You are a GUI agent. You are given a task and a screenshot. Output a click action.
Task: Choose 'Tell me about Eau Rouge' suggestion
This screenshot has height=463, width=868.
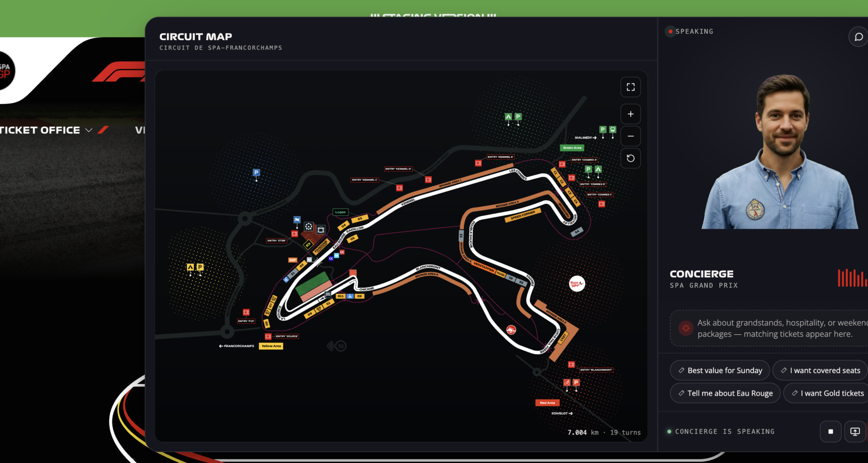pos(725,393)
